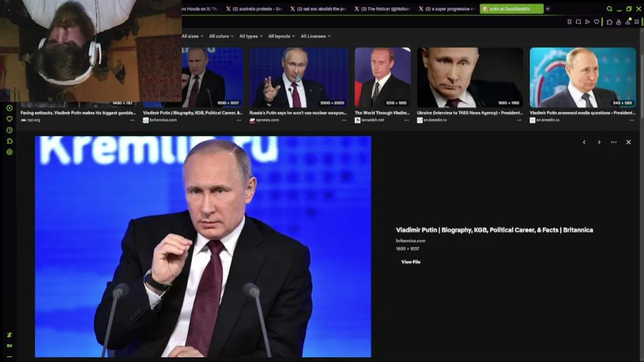Open the downloads icon in toolbar
Viewport: 644px width, 362px height.
[627, 22]
